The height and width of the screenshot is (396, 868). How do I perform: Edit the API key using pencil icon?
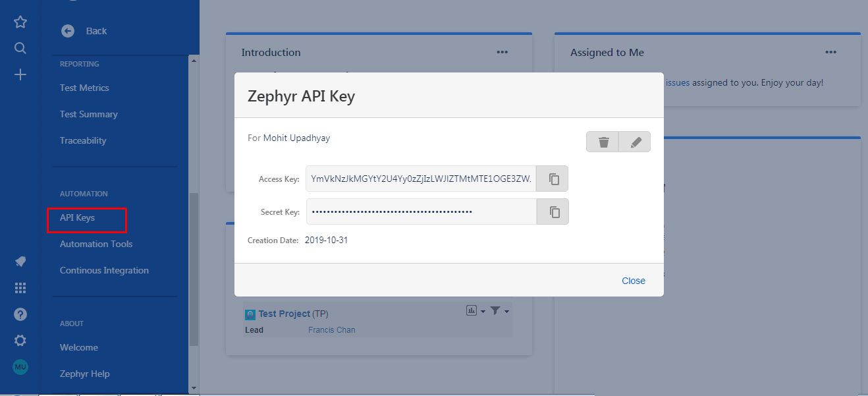point(634,142)
